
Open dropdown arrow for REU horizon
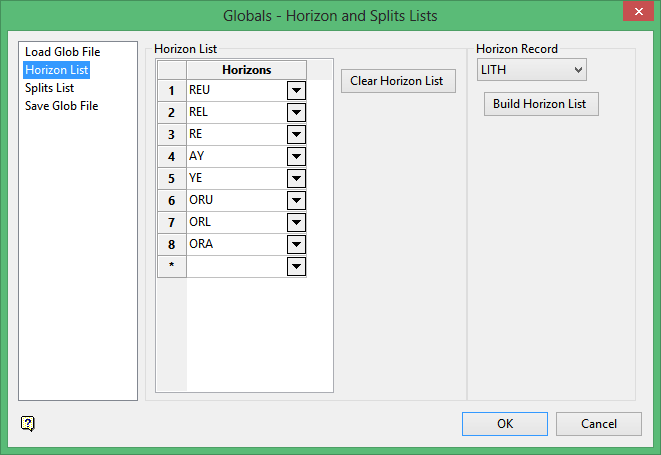(296, 90)
